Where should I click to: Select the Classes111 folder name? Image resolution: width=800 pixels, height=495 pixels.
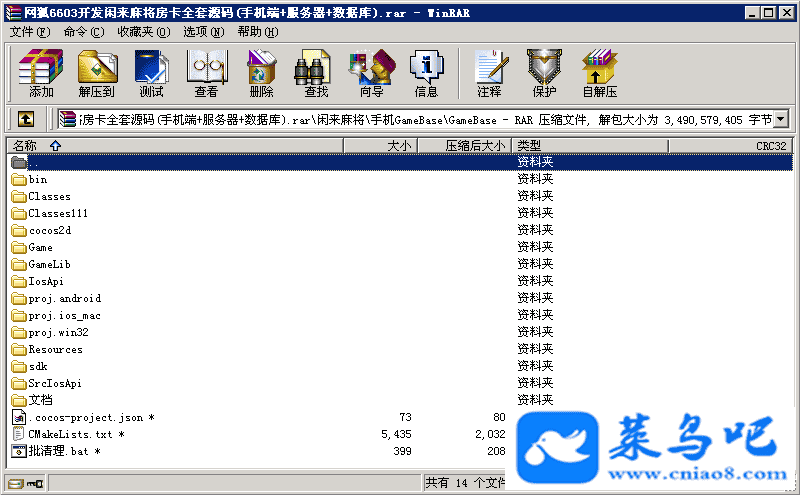[58, 213]
